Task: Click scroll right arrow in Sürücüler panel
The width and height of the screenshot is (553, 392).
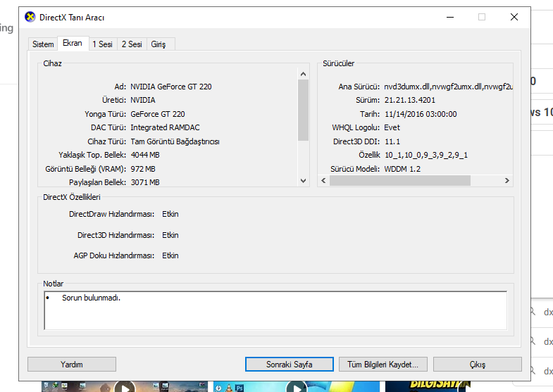Action: (507, 180)
